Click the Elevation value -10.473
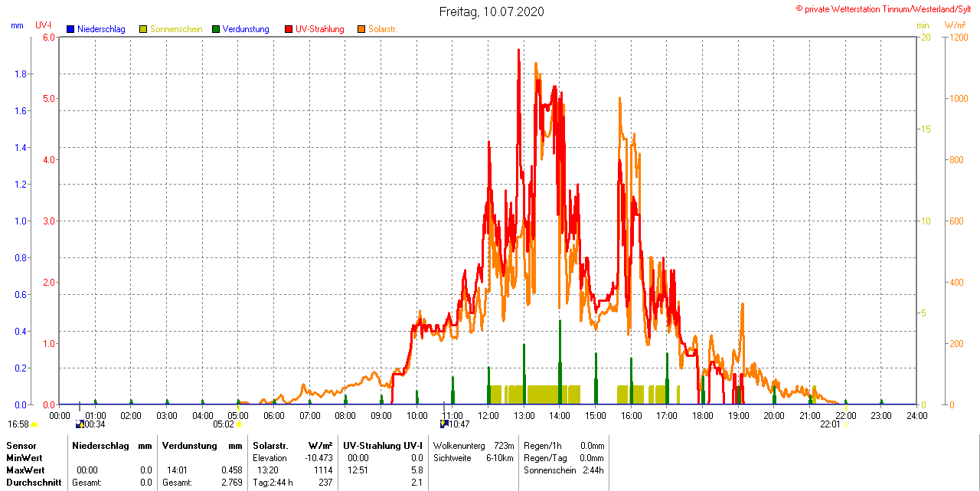Viewport: 980px width, 491px height. tap(318, 457)
